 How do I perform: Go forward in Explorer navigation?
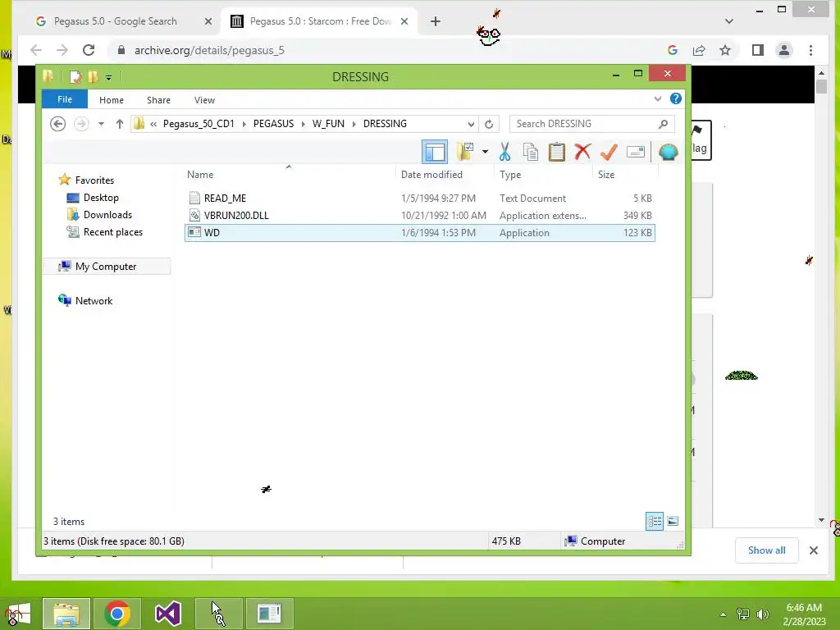81,124
